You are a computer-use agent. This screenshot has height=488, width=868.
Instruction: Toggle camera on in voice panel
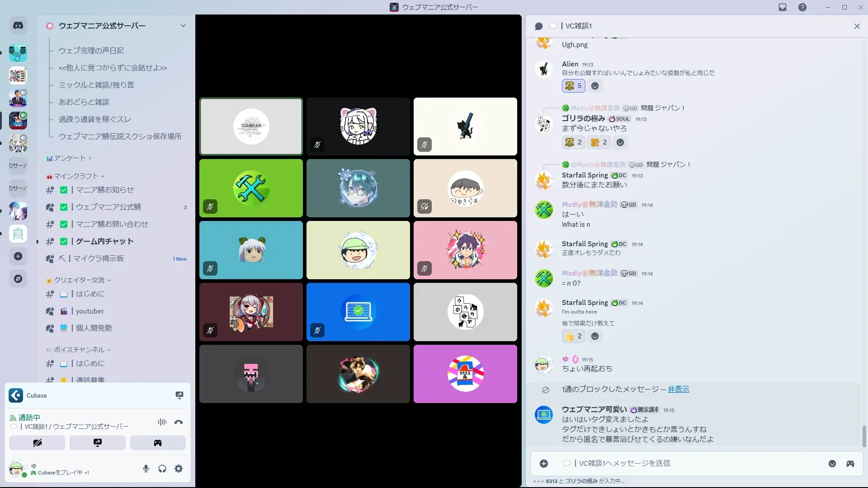pyautogui.click(x=37, y=443)
